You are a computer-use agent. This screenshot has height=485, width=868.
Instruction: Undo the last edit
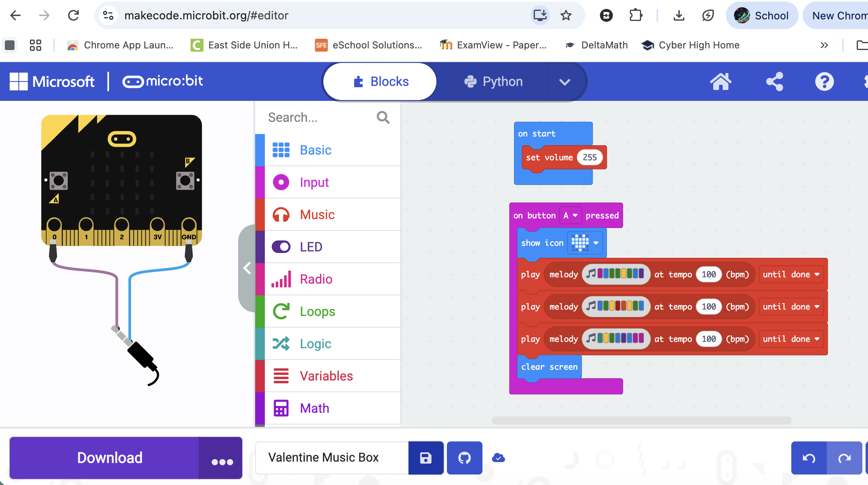(x=809, y=458)
